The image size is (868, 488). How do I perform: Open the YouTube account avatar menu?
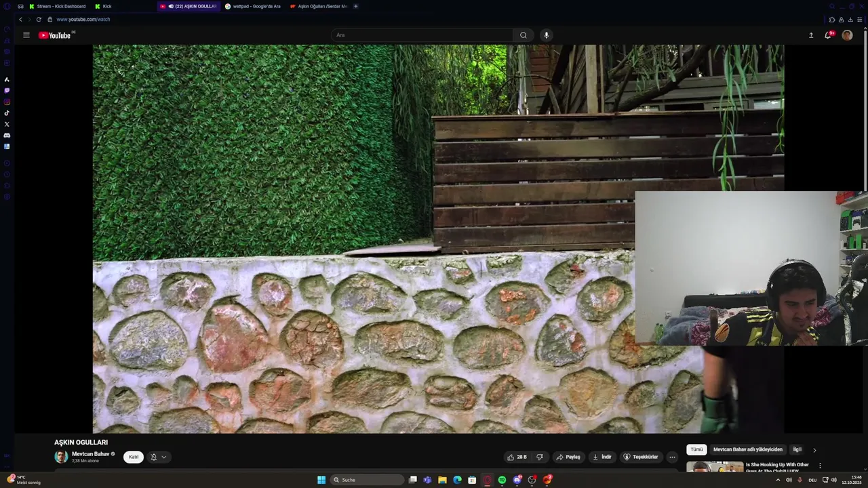coord(847,35)
